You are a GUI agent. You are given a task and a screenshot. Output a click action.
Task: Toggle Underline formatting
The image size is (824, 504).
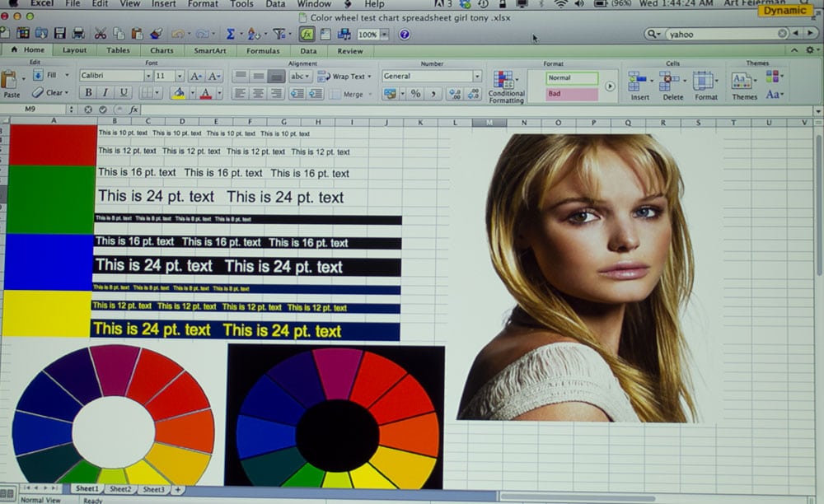pyautogui.click(x=124, y=92)
